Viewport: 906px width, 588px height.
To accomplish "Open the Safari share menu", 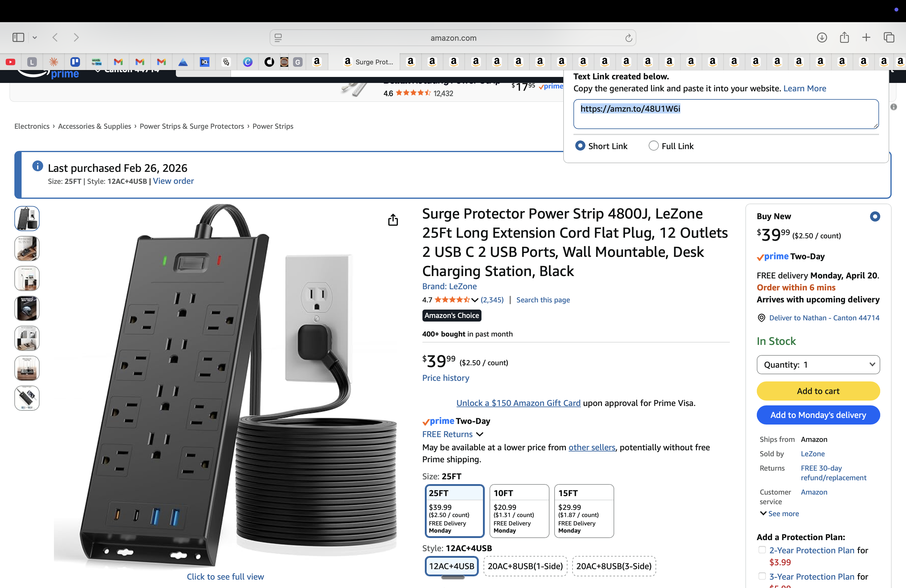I will [844, 37].
